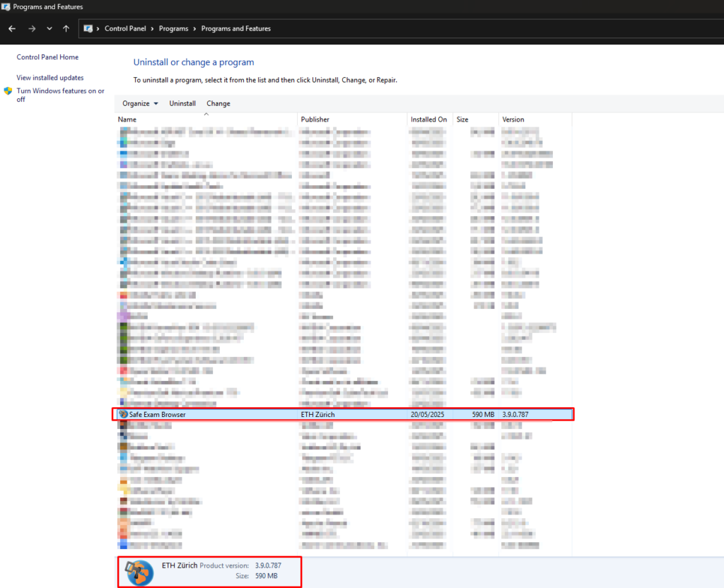Viewport: 724px width, 588px height.
Task: Open Turn Windows features on or off
Action: click(61, 95)
